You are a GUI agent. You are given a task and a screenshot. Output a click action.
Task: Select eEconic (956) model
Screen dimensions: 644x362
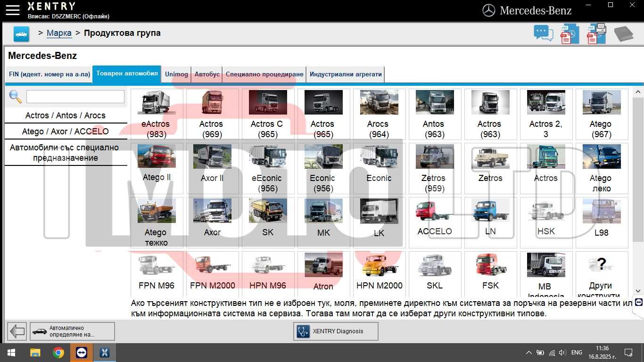tap(268, 169)
